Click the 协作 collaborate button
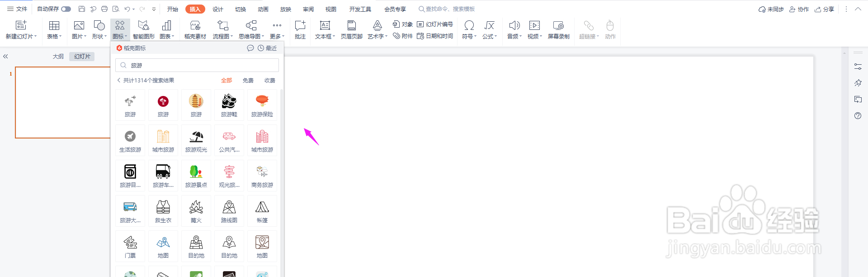The height and width of the screenshot is (277, 868). point(799,9)
